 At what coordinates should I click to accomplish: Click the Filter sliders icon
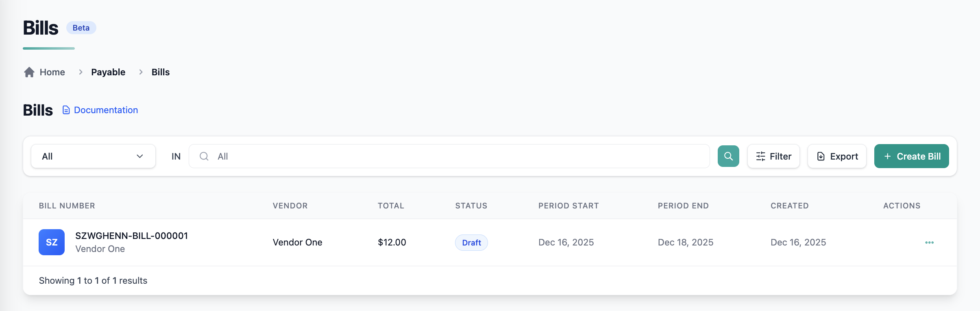[x=760, y=156]
